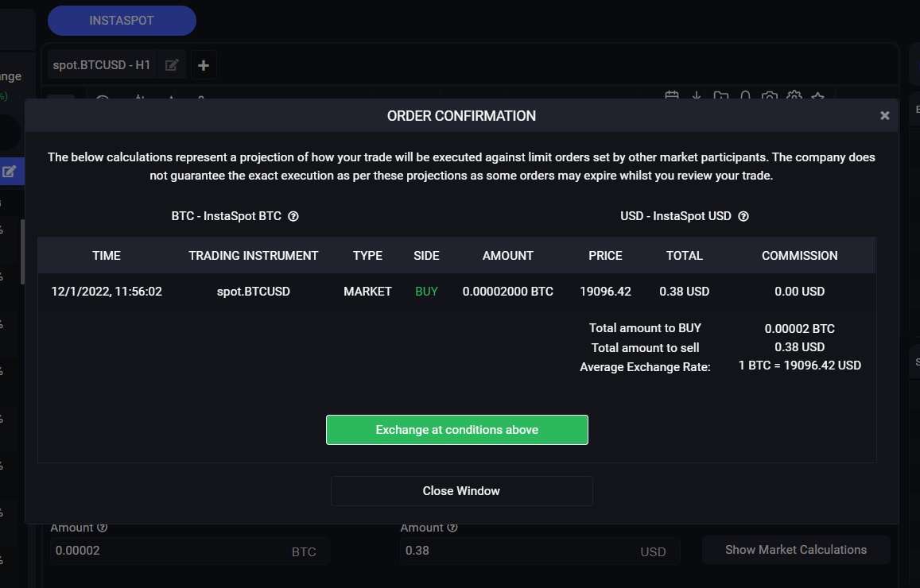
Task: Click the help icon beside BTC - InstaSpot BTC
Action: click(293, 216)
